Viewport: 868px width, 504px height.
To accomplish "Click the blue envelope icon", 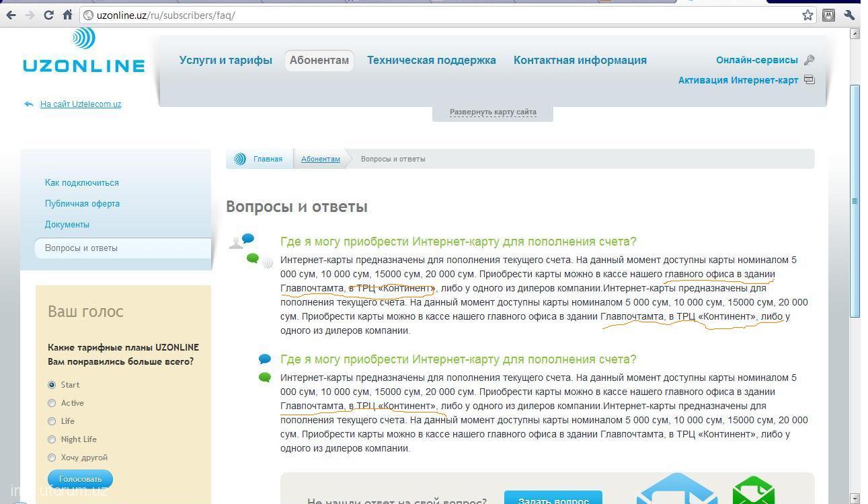I will click(676, 489).
